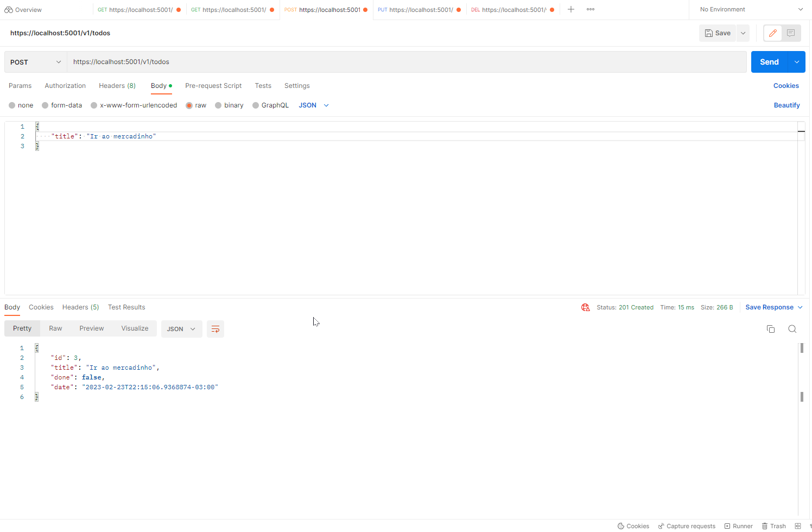Switch response view to Visualize
The image size is (812, 532).
(135, 328)
